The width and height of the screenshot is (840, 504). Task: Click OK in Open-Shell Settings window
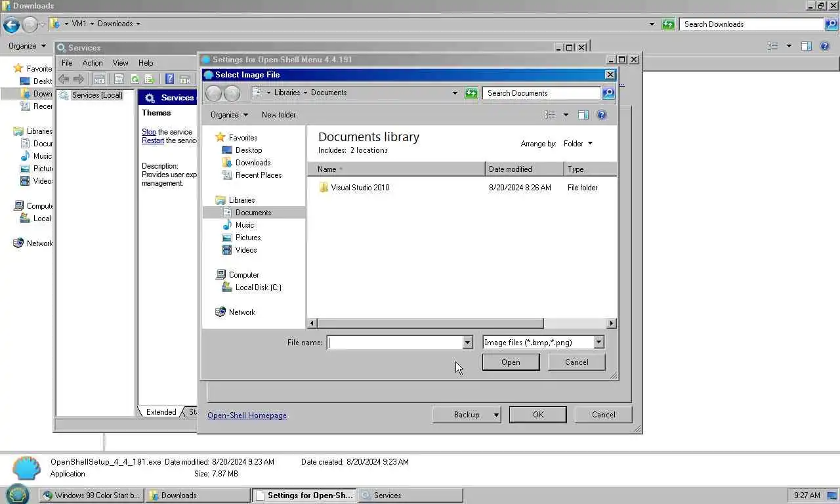pyautogui.click(x=537, y=415)
